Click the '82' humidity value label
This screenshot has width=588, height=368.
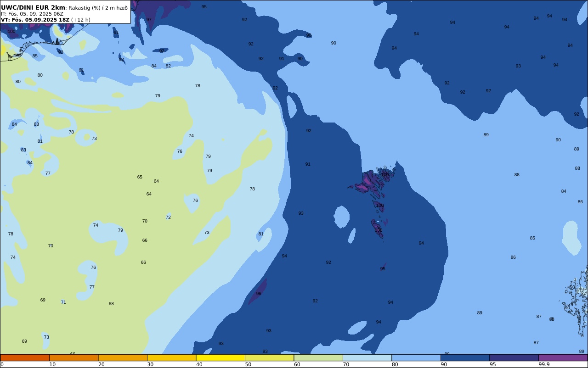click(x=168, y=66)
